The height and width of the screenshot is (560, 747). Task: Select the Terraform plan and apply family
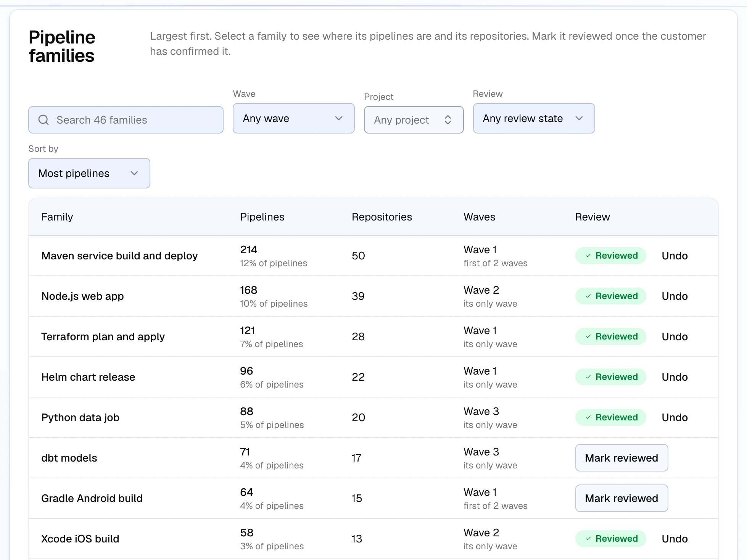(103, 336)
